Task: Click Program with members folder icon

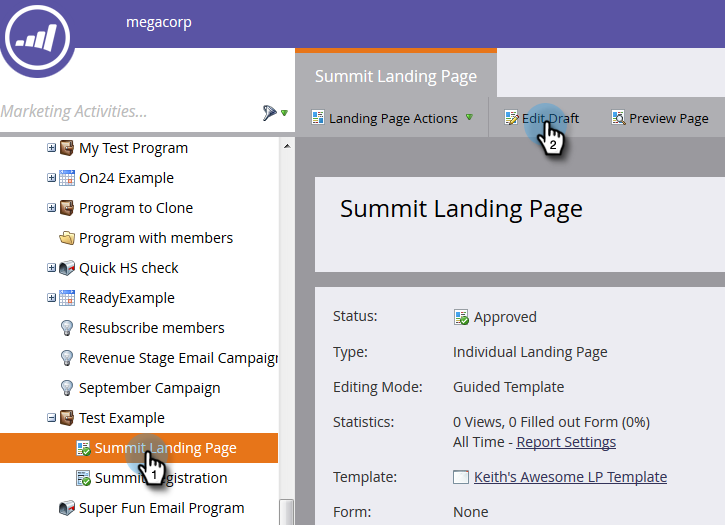Action: tap(67, 238)
